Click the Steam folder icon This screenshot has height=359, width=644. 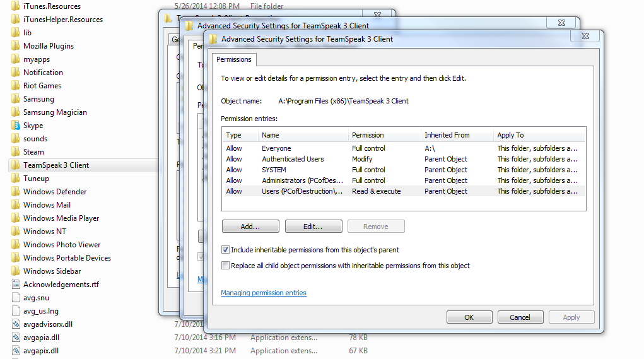pyautogui.click(x=16, y=151)
